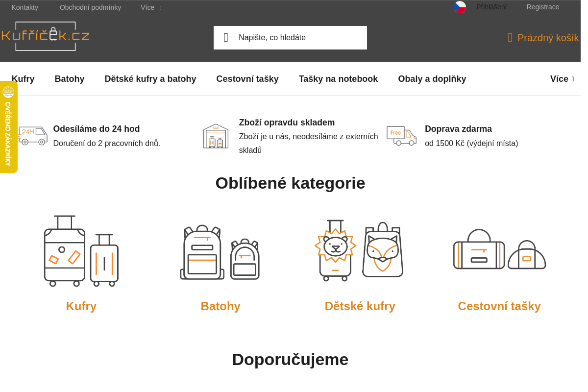Click the Obaly a doplňky navigation entry

pos(432,78)
